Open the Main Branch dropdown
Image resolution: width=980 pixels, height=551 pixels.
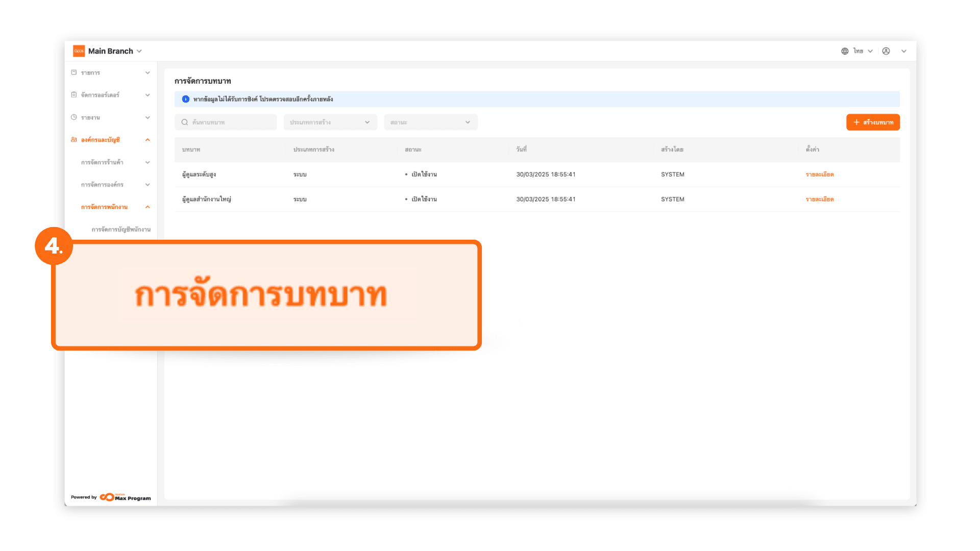115,51
